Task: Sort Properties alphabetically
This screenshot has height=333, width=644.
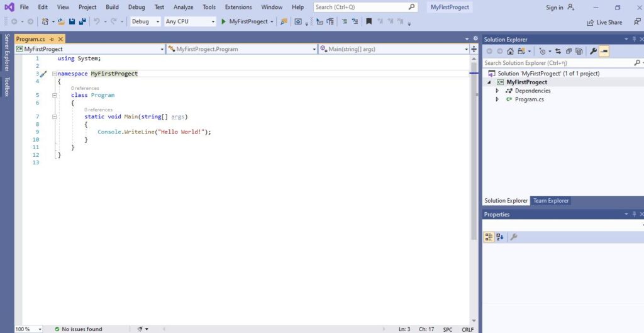Action: pyautogui.click(x=500, y=237)
